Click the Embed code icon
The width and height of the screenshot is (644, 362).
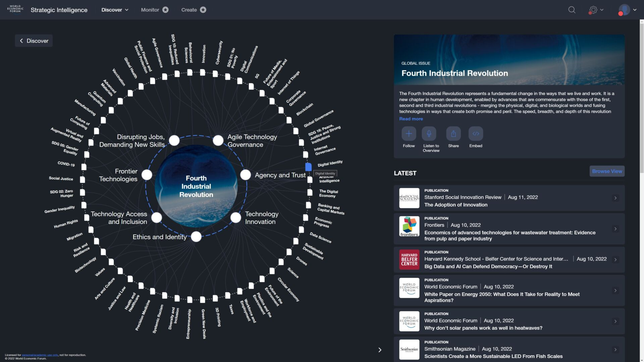tap(476, 133)
